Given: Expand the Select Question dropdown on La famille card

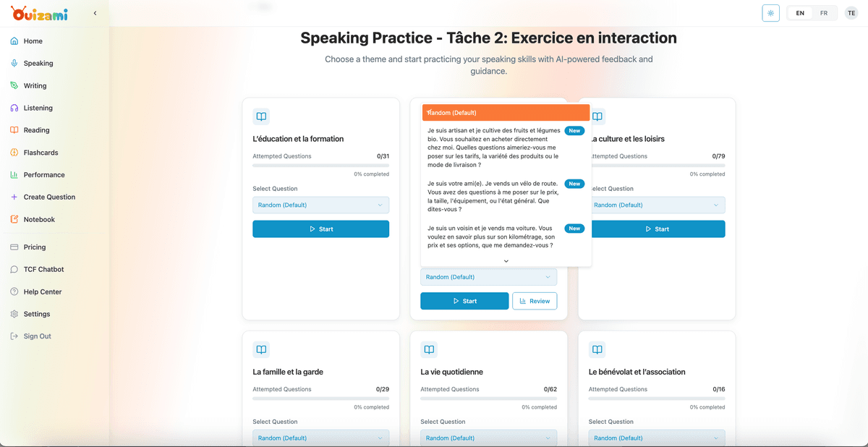Looking at the screenshot, I should 320,438.
